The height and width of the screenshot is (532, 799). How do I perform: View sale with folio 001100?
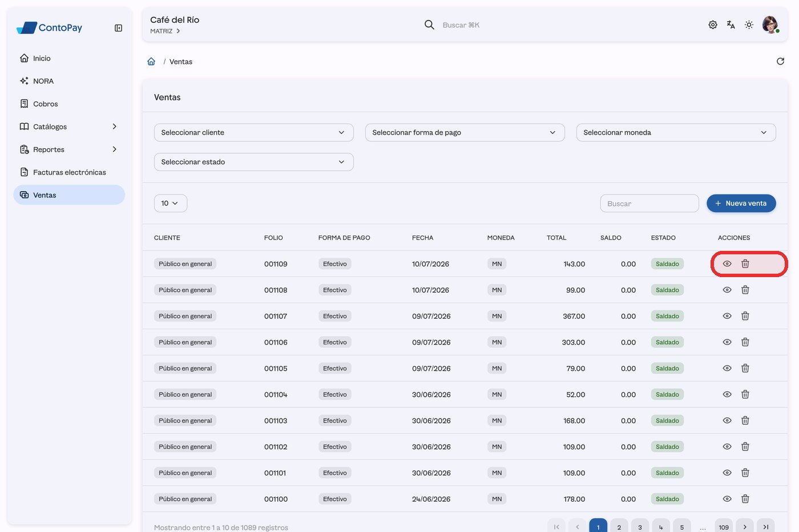(727, 499)
